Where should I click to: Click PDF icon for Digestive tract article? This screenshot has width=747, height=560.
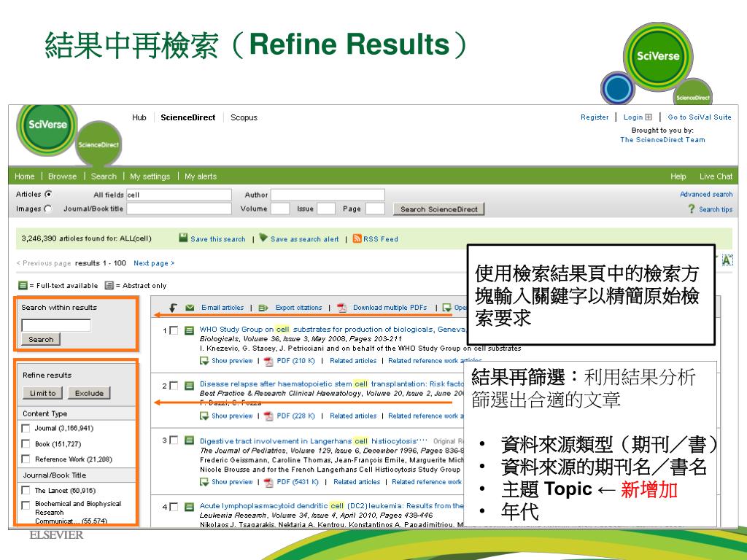(x=268, y=483)
